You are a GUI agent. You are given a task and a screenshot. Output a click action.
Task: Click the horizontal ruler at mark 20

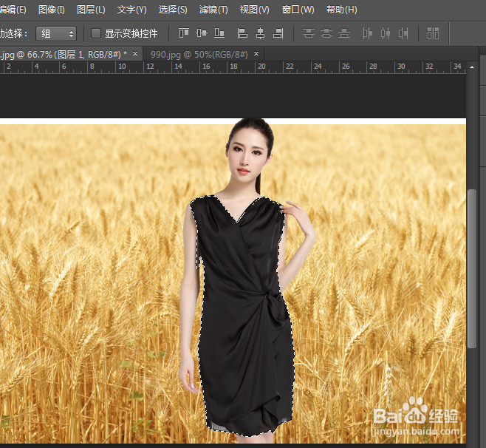pyautogui.click(x=261, y=67)
